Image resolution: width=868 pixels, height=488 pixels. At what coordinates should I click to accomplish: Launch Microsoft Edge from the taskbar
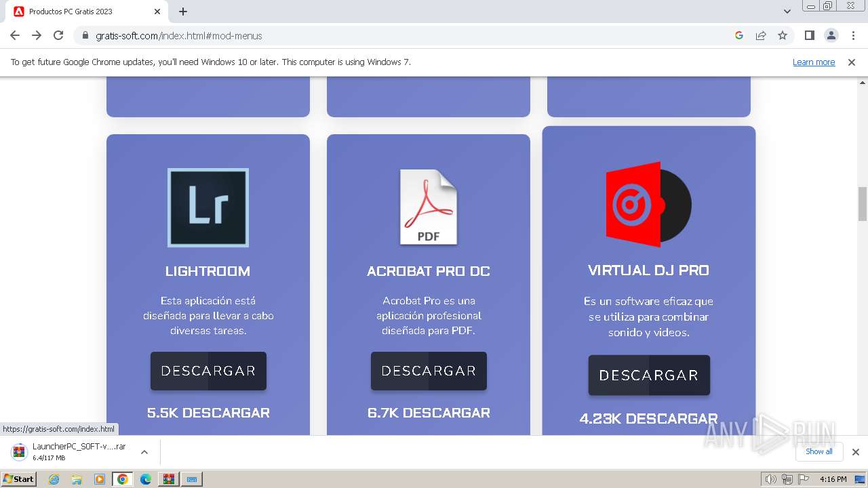point(146,479)
